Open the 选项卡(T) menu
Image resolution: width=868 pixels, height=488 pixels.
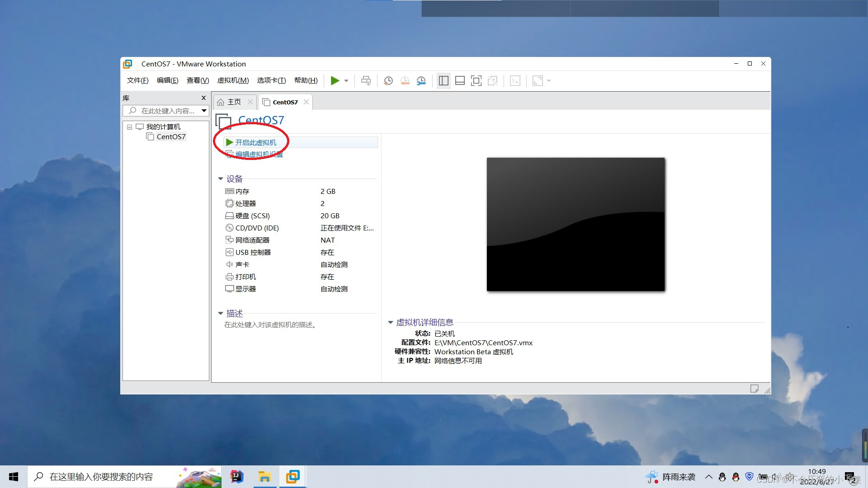(271, 80)
